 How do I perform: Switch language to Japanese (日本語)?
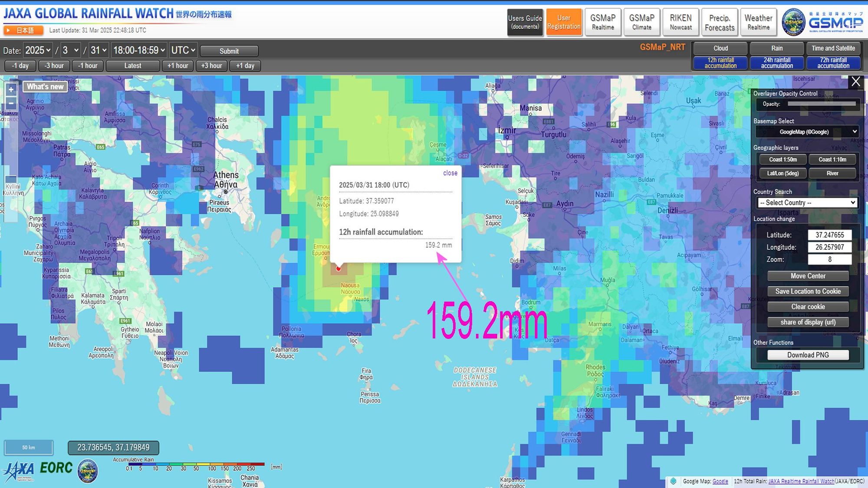24,30
